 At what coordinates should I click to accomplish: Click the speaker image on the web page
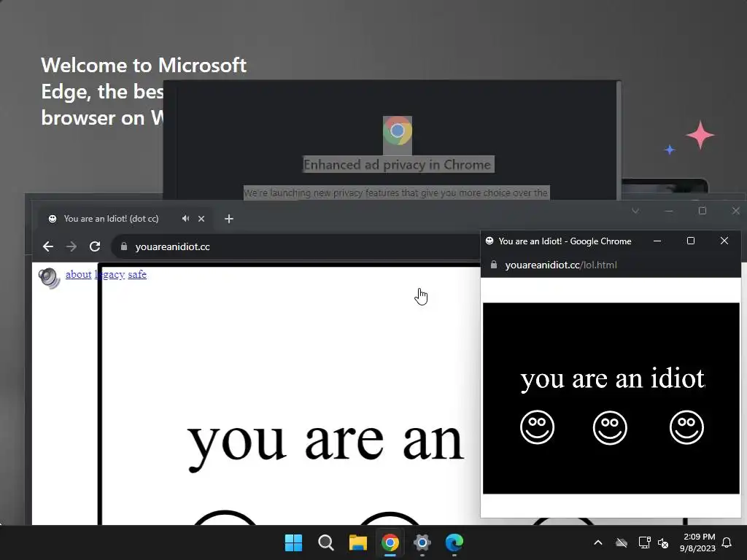point(50,278)
